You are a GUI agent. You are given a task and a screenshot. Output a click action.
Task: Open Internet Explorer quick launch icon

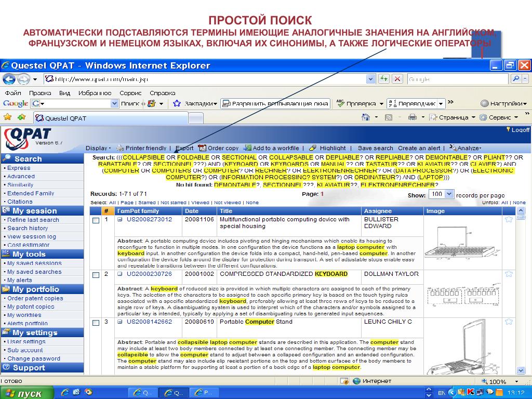[x=65, y=392]
